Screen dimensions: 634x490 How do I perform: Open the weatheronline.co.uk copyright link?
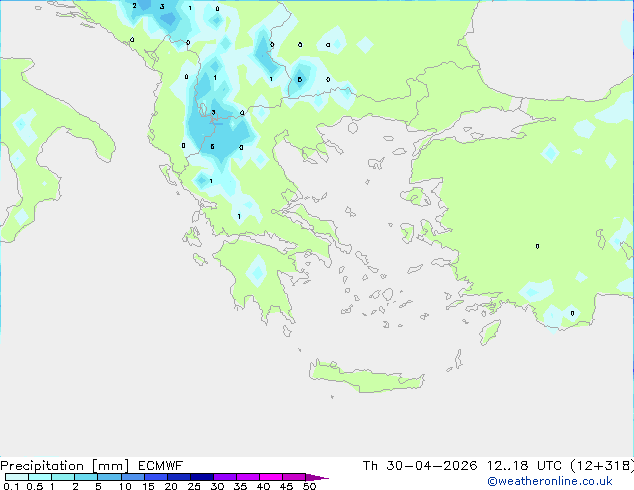point(550,481)
